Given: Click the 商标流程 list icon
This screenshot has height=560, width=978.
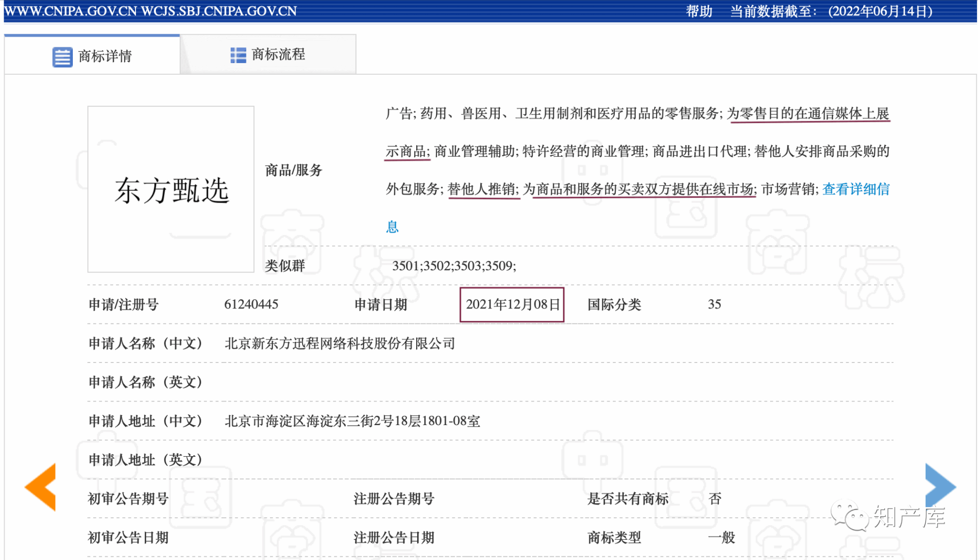Looking at the screenshot, I should [x=238, y=55].
